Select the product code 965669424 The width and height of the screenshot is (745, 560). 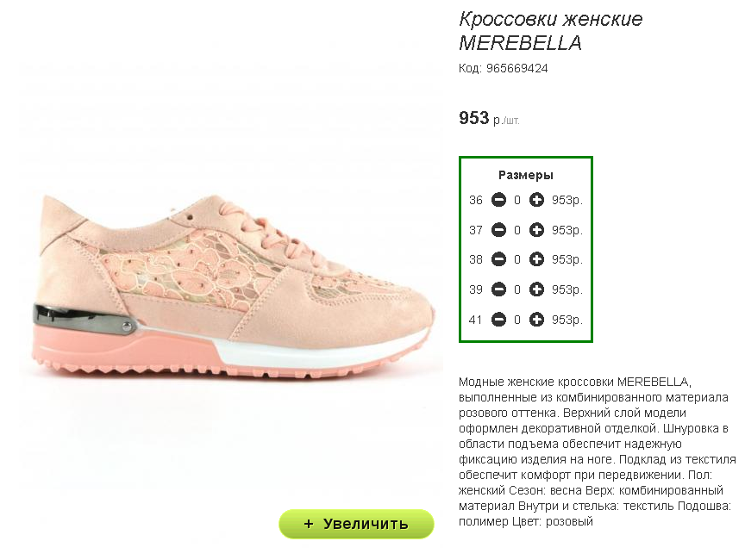[x=517, y=68]
